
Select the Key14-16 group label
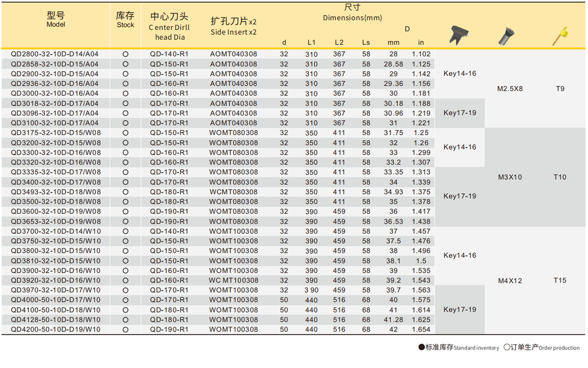pyautogui.click(x=459, y=73)
